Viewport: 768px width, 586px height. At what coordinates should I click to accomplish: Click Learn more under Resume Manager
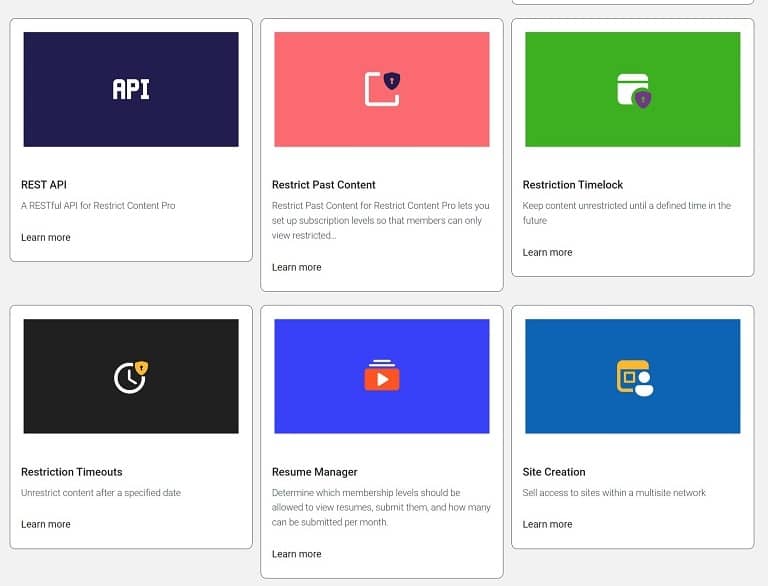[296, 554]
